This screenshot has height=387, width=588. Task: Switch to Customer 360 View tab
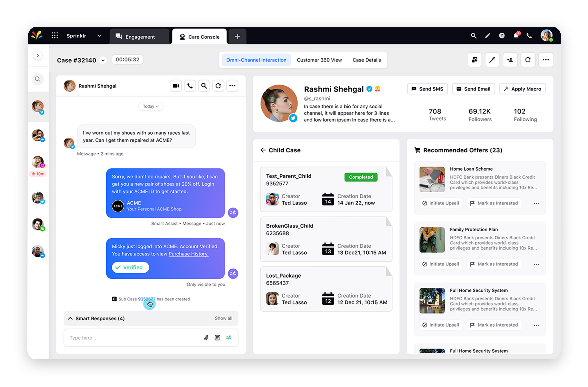coord(319,60)
